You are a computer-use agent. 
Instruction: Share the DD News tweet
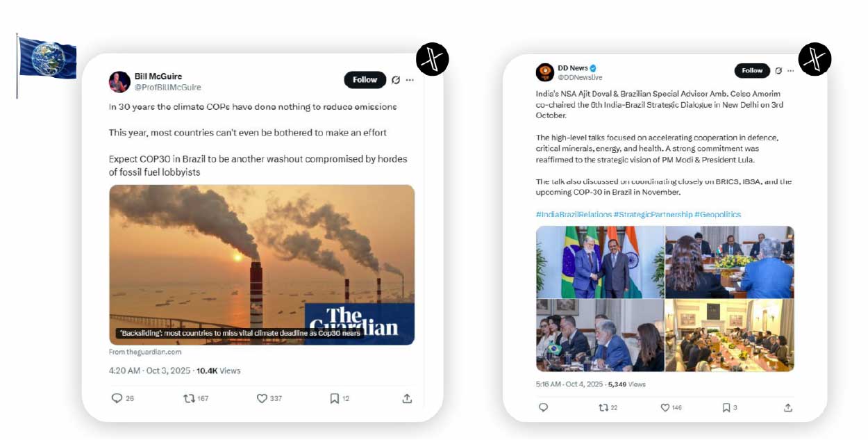point(788,407)
